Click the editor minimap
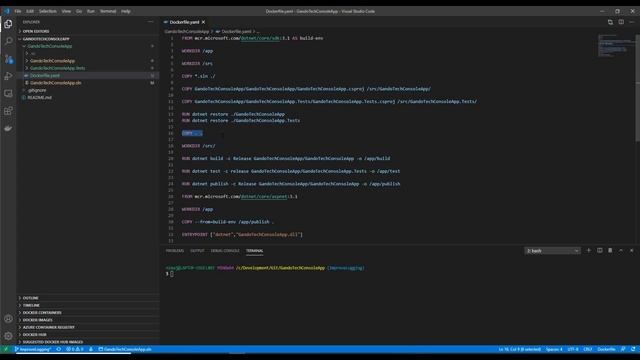The image size is (640, 360). click(x=615, y=46)
